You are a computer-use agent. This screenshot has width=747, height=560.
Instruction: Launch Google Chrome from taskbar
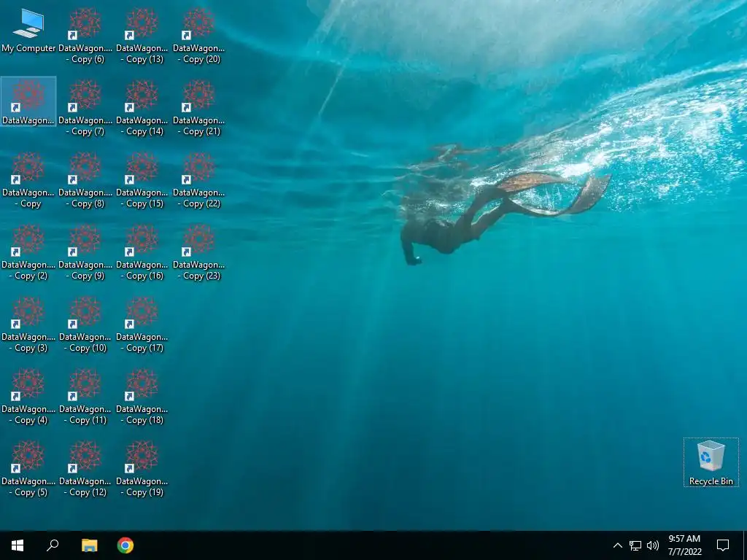(x=125, y=545)
